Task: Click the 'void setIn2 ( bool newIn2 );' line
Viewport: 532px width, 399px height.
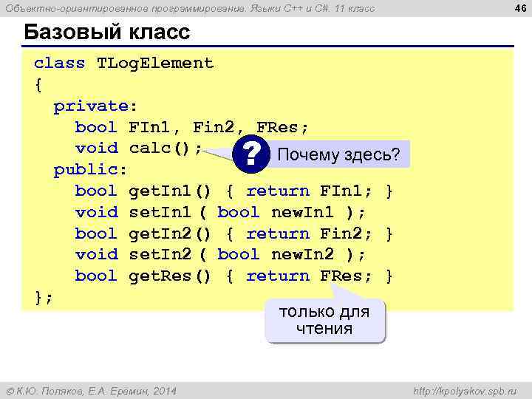Action: pyautogui.click(x=220, y=255)
